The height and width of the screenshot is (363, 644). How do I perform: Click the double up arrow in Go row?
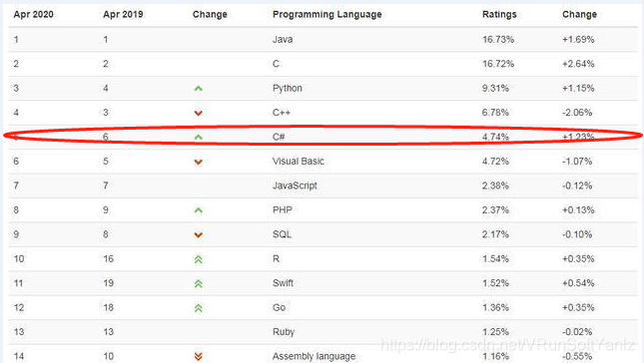pyautogui.click(x=199, y=308)
